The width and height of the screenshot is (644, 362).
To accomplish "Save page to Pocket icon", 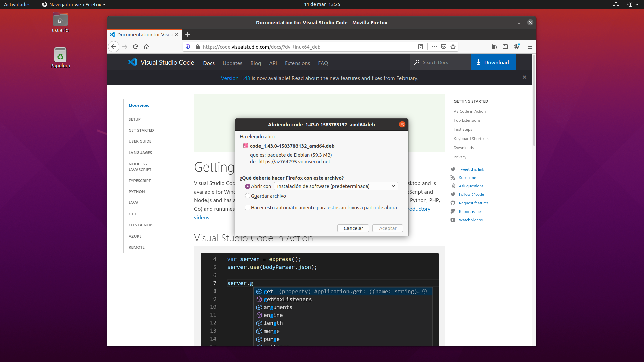I will [x=444, y=47].
